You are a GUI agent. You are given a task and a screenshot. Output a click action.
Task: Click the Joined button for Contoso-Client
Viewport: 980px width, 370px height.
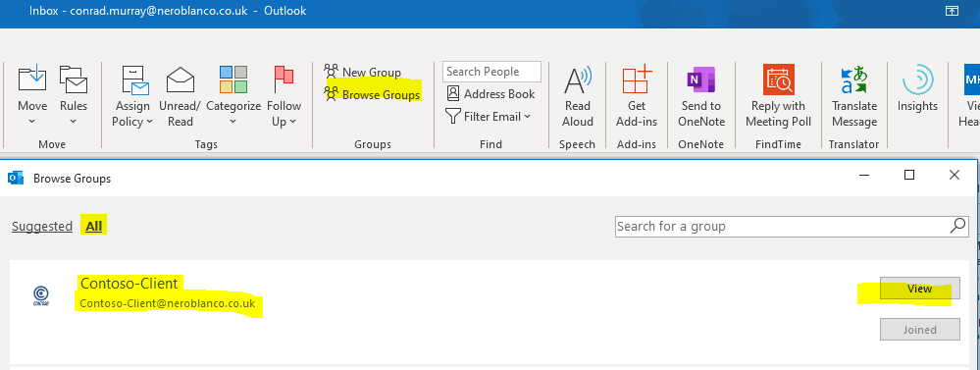[919, 330]
